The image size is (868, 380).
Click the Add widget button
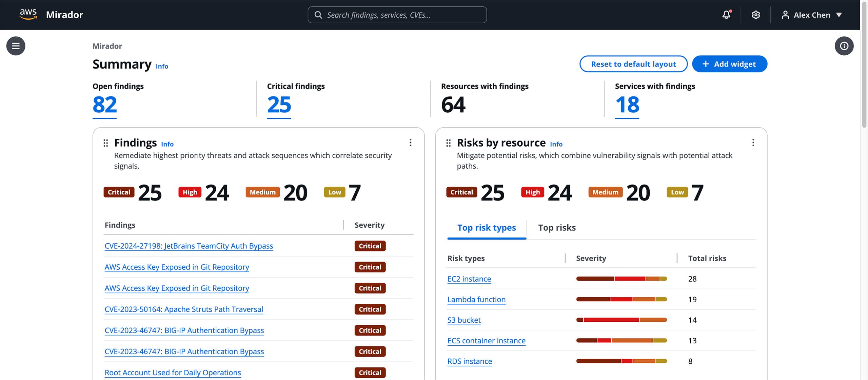point(730,64)
